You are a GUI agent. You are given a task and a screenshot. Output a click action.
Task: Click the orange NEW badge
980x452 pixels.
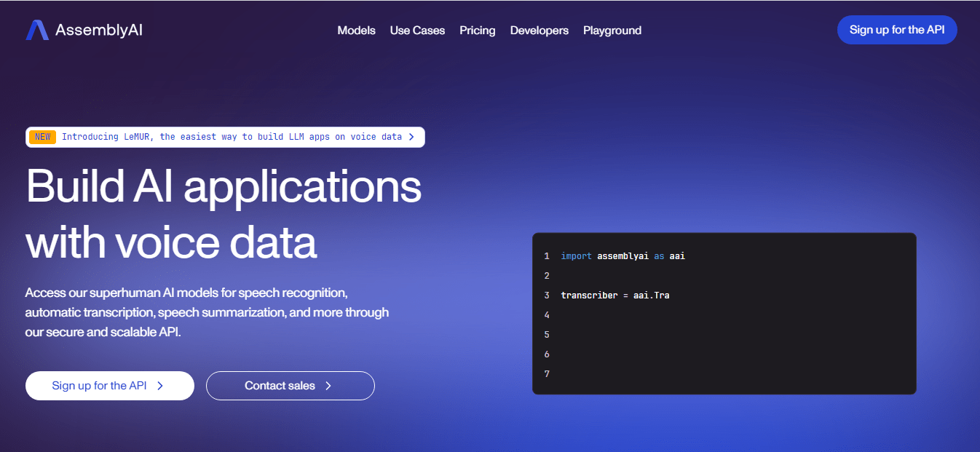tap(43, 137)
